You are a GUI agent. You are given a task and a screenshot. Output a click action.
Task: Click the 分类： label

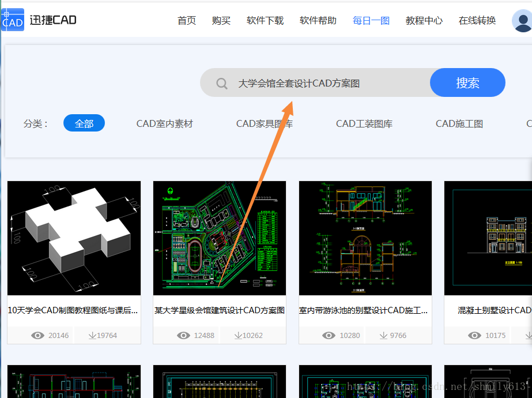point(36,123)
